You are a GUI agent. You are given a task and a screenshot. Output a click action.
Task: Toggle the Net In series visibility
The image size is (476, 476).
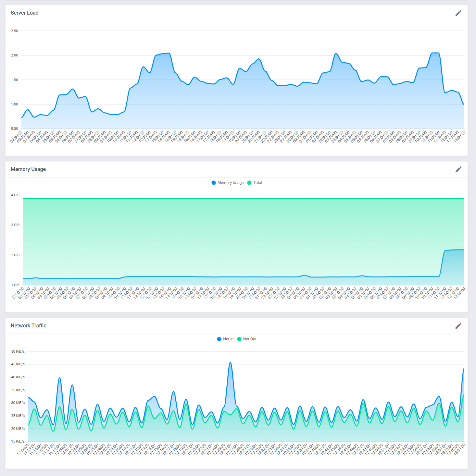click(x=219, y=339)
